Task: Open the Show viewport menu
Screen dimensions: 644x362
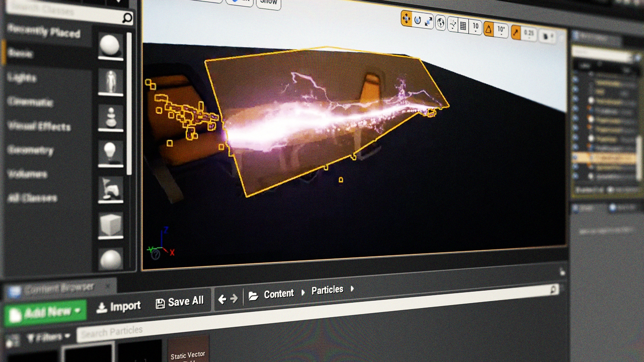Action: (x=268, y=3)
